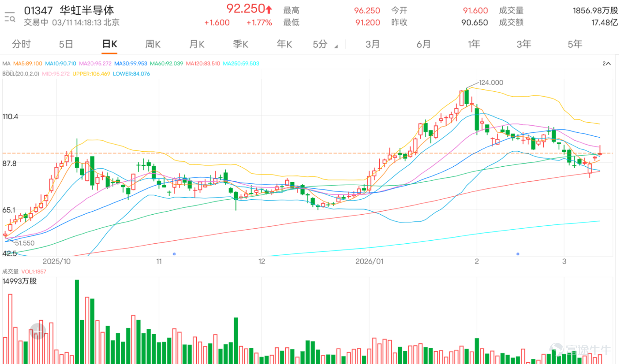Click the current price 92.250
The width and height of the screenshot is (619, 364).
tap(246, 9)
